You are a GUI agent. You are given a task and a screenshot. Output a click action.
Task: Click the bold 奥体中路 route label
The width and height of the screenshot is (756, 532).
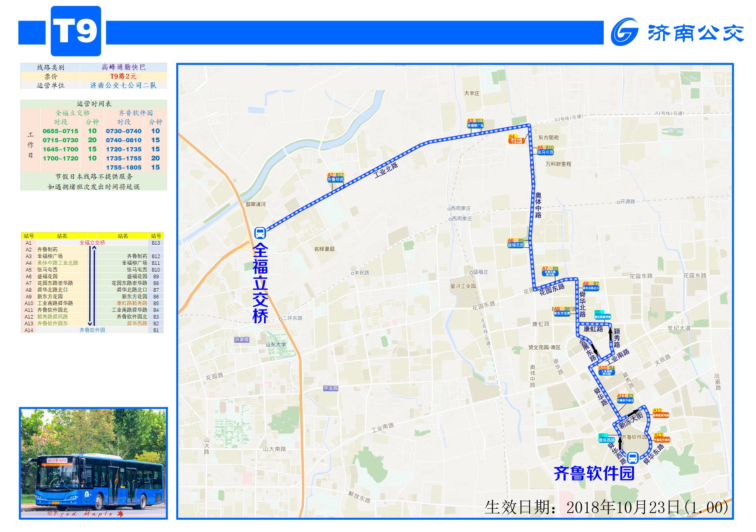tap(538, 205)
